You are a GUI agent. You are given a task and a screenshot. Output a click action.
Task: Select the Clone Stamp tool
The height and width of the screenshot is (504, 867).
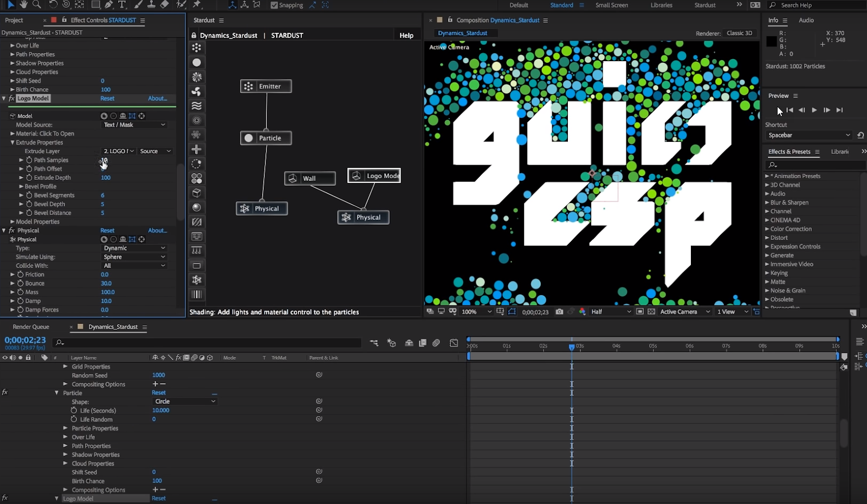(151, 5)
